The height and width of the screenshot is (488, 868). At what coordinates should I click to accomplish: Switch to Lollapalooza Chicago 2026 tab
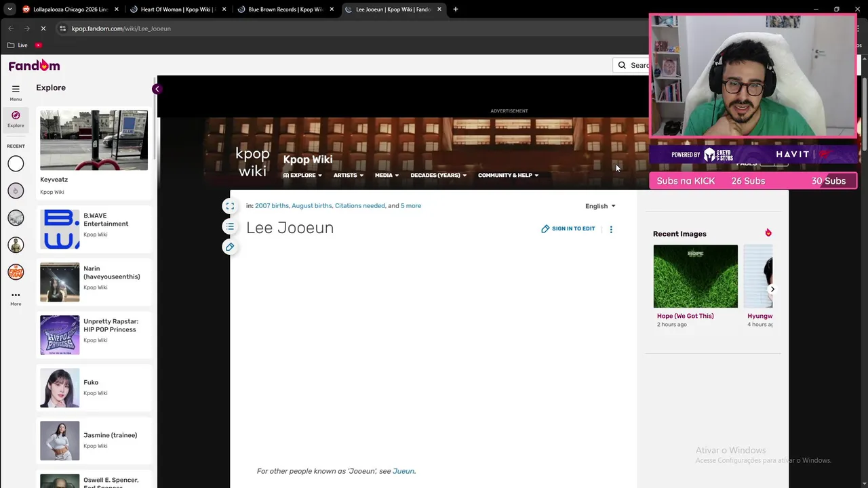(x=71, y=9)
